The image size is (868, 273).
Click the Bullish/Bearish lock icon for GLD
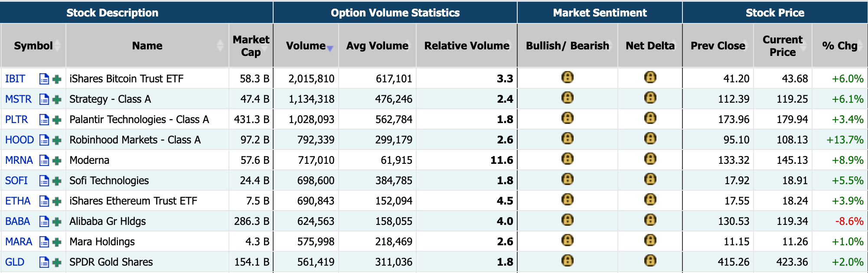(567, 260)
